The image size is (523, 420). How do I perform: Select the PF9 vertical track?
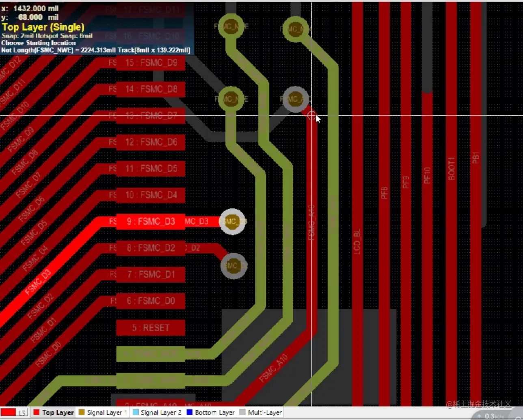pos(406,203)
